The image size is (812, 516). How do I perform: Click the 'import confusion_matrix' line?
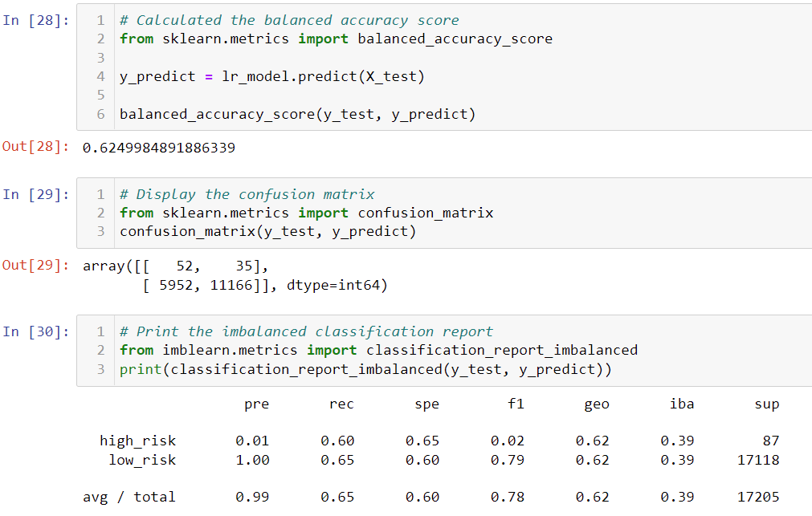[307, 213]
